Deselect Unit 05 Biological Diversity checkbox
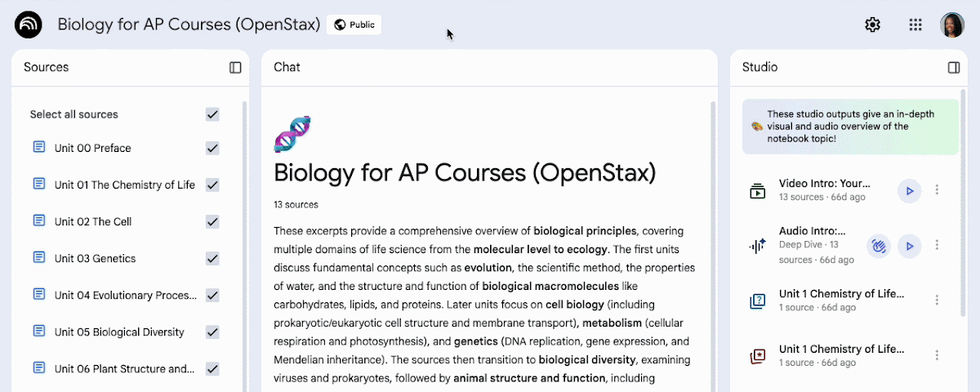Image resolution: width=980 pixels, height=392 pixels. click(212, 332)
